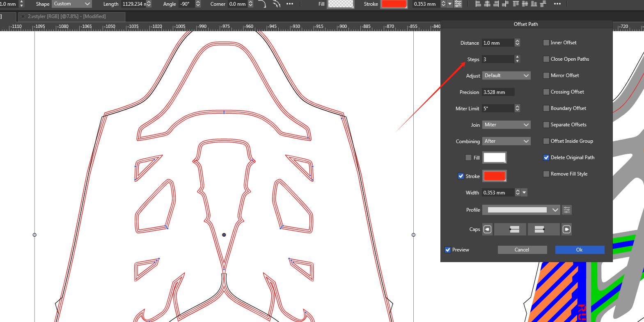Enable the Inner Offset checkbox
Viewport: 644px width, 322px height.
(x=546, y=43)
